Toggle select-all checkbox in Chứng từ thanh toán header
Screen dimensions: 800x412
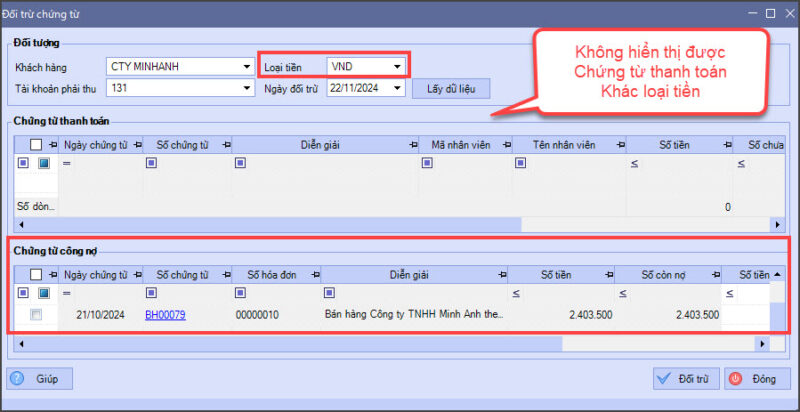click(x=37, y=145)
